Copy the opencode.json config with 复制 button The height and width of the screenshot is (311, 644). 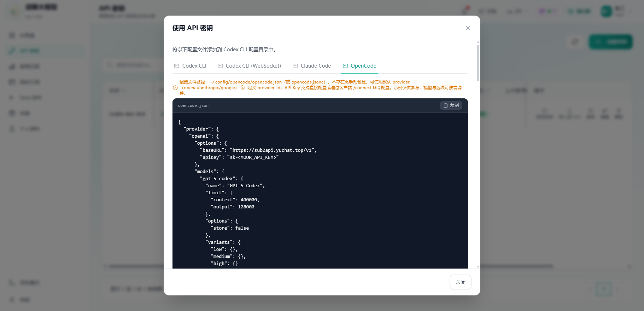[x=451, y=105]
